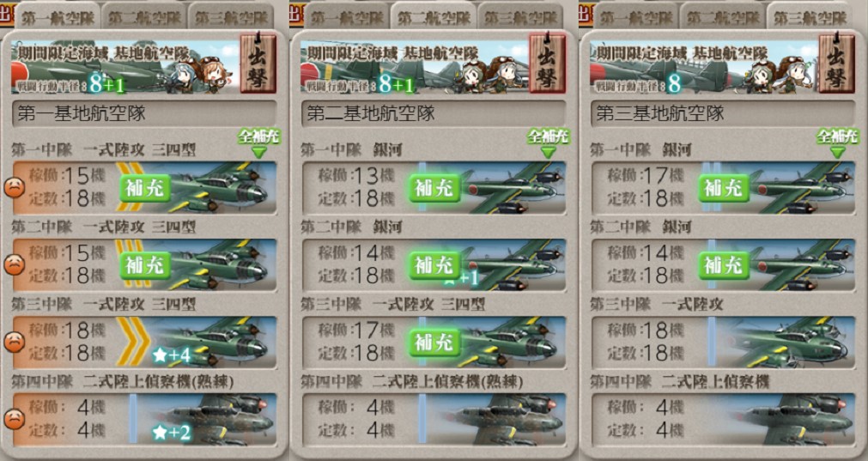Edit the 第三基地航空隊 name field

click(x=723, y=114)
